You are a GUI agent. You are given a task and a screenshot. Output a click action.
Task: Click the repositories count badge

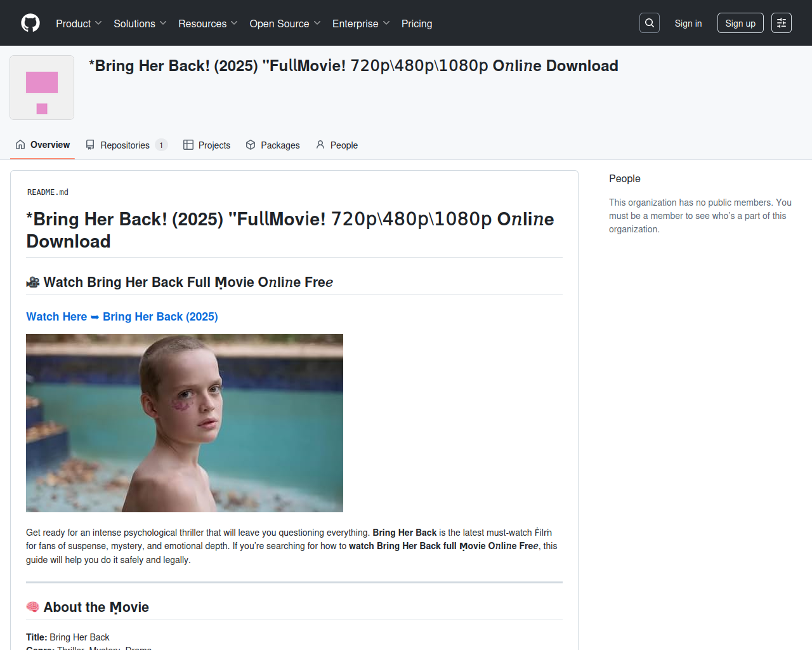[x=161, y=145]
